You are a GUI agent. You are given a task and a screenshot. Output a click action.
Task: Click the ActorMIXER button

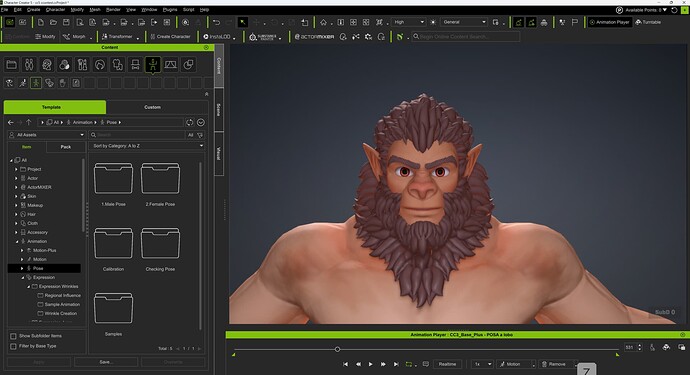point(314,37)
